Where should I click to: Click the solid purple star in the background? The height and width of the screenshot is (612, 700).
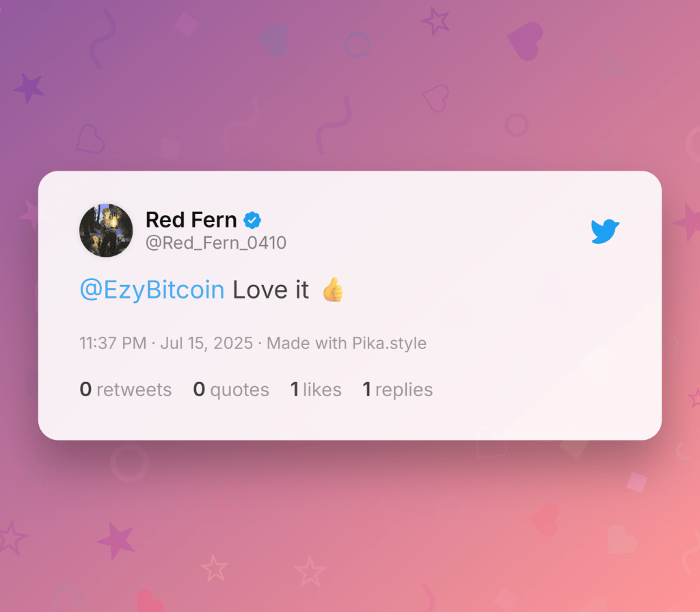click(x=29, y=88)
